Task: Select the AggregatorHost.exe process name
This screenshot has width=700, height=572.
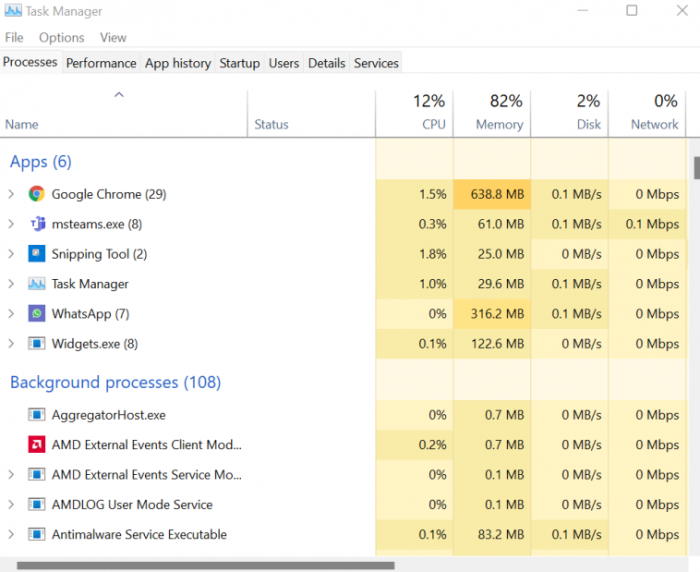Action: (x=108, y=415)
